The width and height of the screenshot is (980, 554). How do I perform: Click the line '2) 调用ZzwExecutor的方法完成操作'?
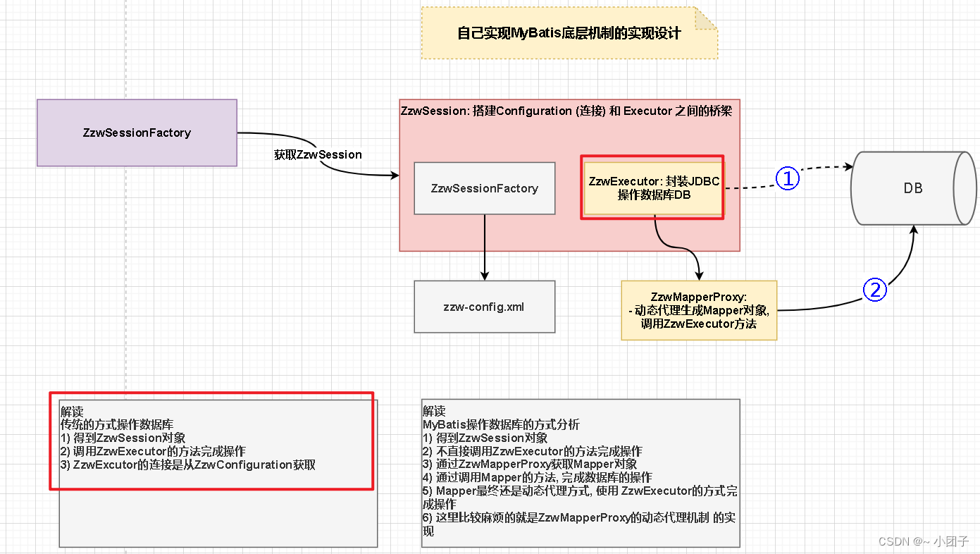[x=153, y=451]
